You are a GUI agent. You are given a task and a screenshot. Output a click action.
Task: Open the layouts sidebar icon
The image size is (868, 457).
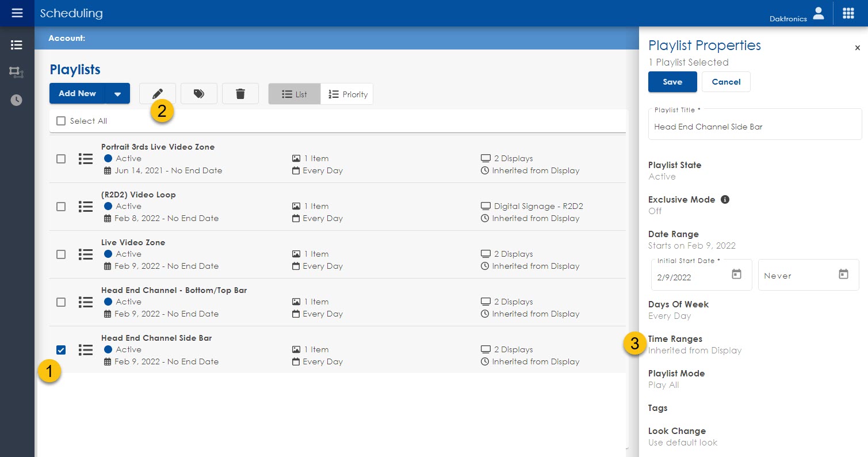[17, 73]
